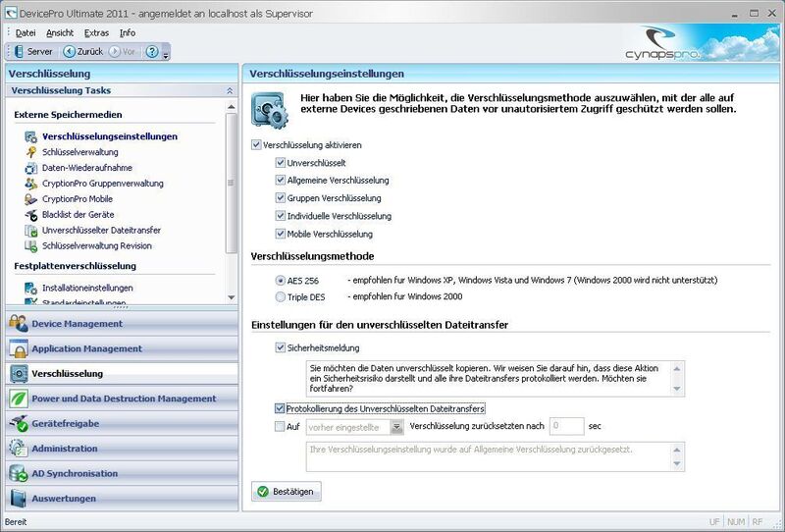Toggle Protokollierung des Unverschlüsselten Dateitransfers checkbox
This screenshot has width=785, height=532.
280,408
